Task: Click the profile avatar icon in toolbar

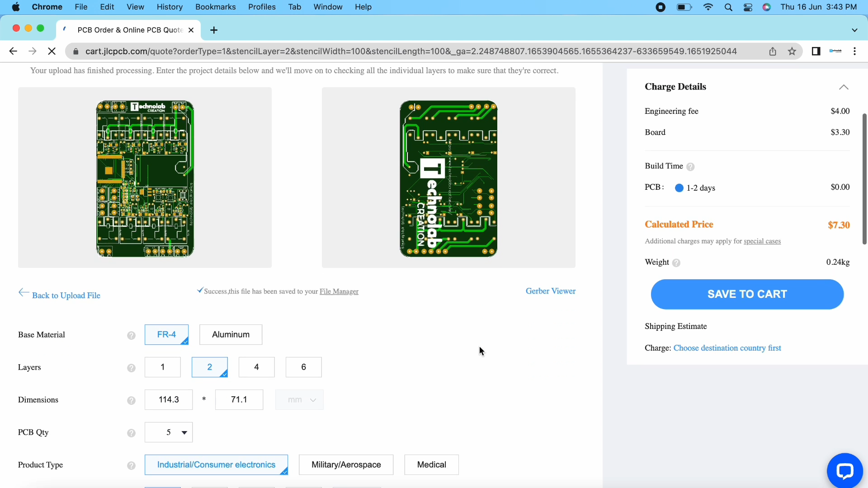Action: coord(835,51)
